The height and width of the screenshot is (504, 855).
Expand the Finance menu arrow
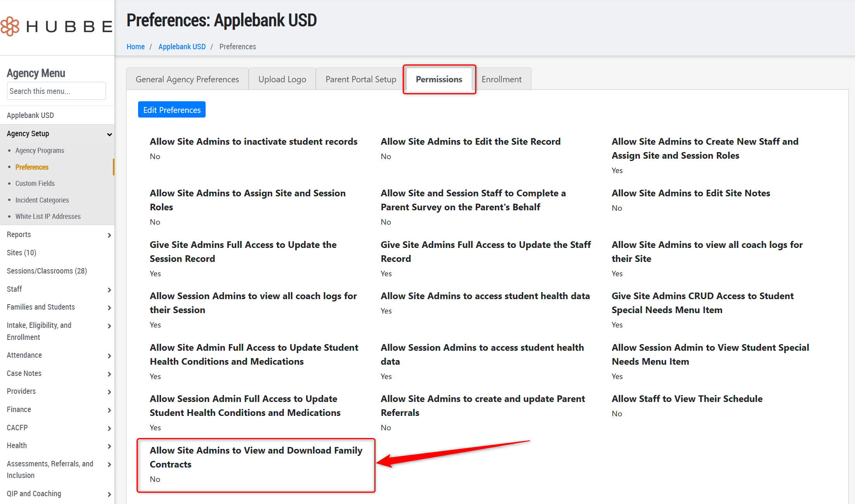tap(109, 410)
